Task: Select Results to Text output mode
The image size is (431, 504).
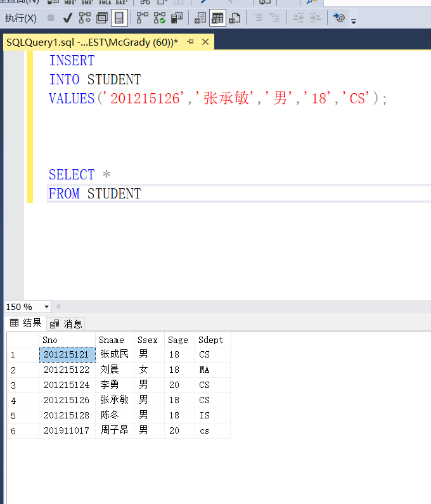Action: tap(200, 18)
